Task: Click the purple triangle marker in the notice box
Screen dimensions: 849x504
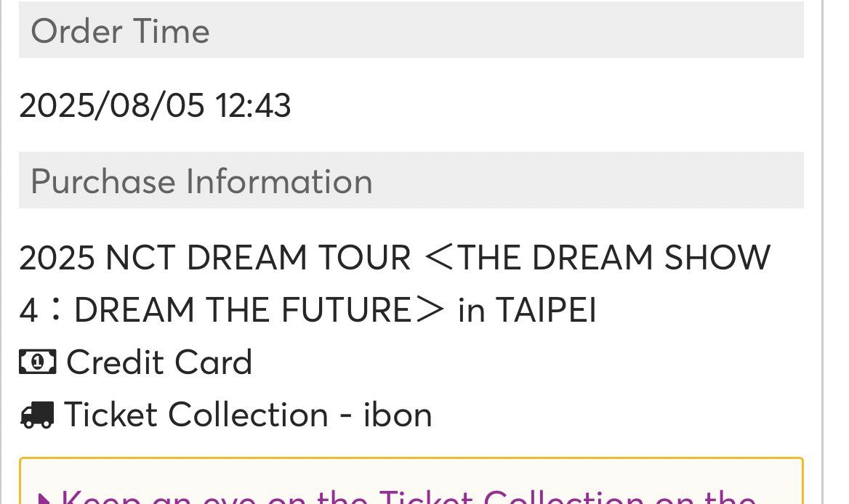Action: click(45, 498)
